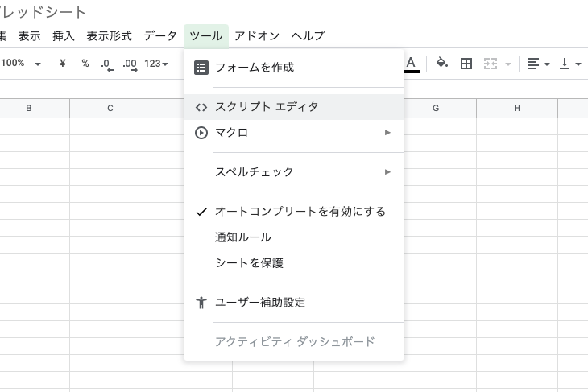Click the yen currency format icon
Image resolution: width=588 pixels, height=392 pixels.
[62, 64]
